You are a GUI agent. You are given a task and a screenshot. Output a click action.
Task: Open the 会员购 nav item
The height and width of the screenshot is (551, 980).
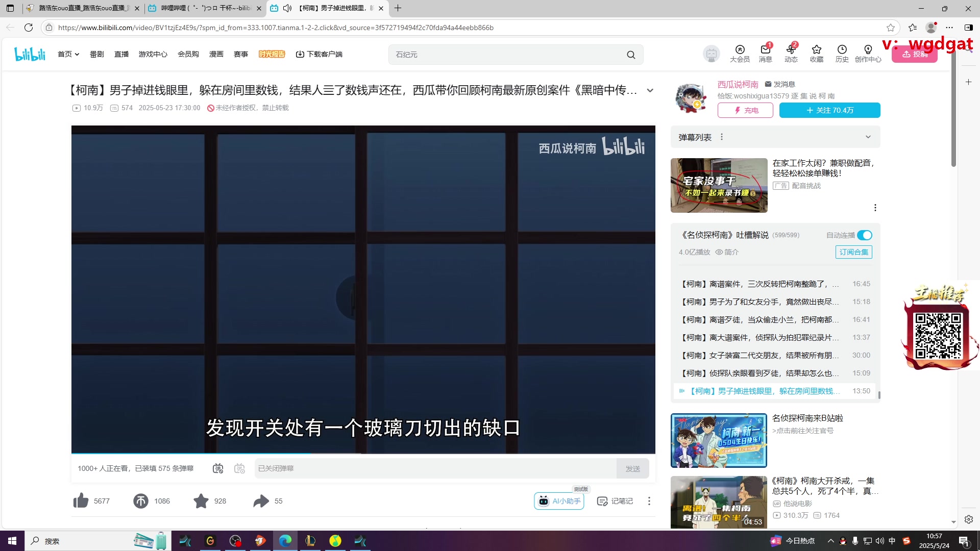click(x=188, y=54)
